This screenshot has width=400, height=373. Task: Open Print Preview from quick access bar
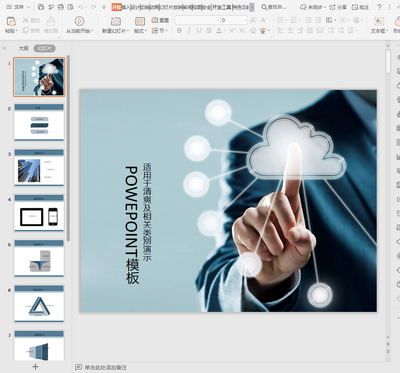pos(70,7)
